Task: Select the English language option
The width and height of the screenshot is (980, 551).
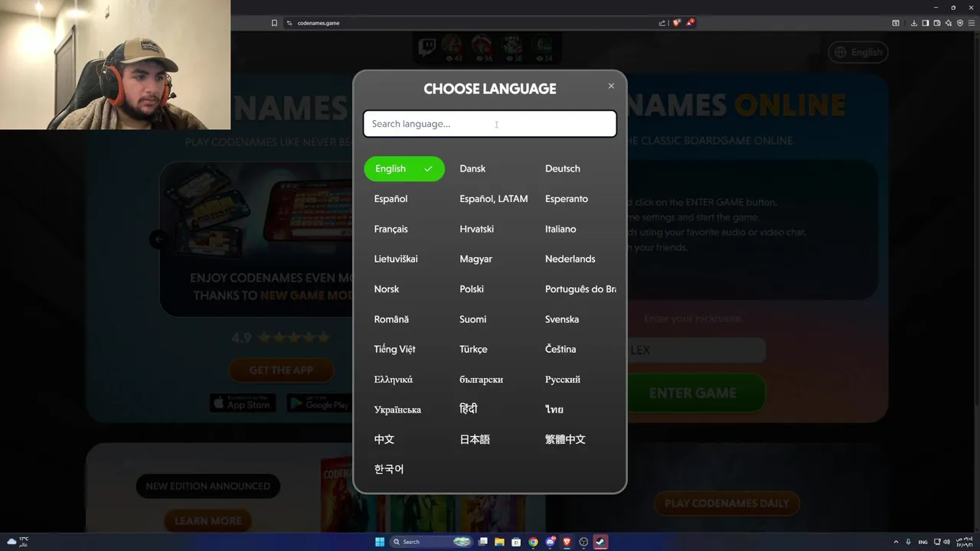Action: [404, 168]
